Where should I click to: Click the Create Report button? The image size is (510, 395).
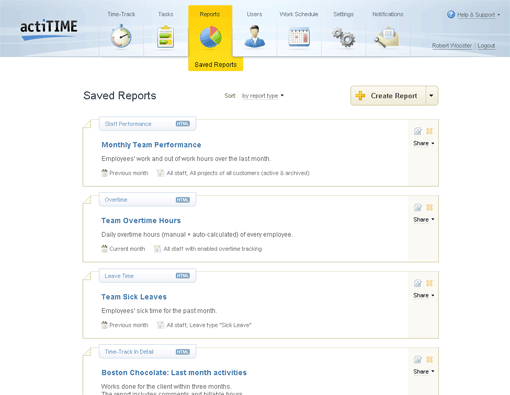pyautogui.click(x=388, y=96)
